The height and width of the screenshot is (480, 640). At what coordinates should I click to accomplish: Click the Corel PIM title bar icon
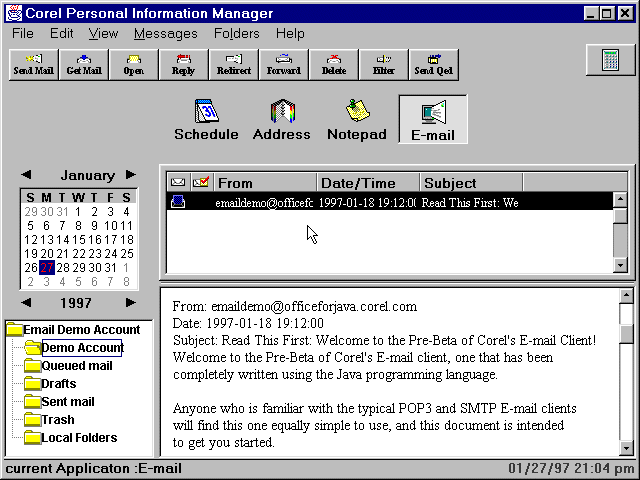[x=13, y=13]
